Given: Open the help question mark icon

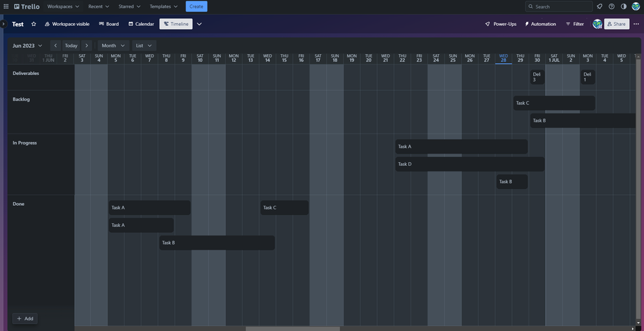Looking at the screenshot, I should [612, 6].
